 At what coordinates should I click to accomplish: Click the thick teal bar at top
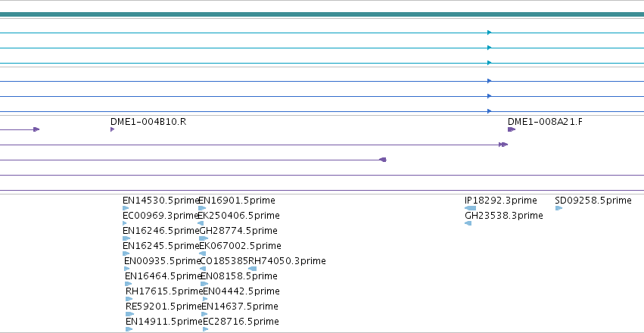click(322, 14)
